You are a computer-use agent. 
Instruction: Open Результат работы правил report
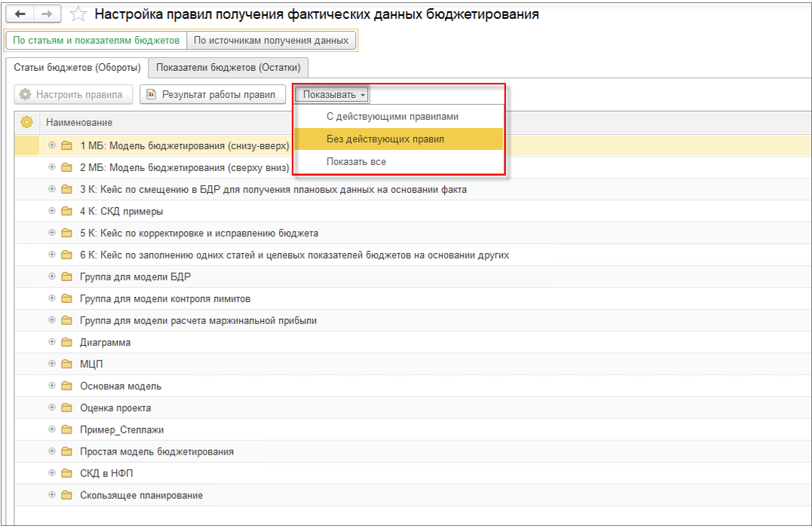[213, 95]
